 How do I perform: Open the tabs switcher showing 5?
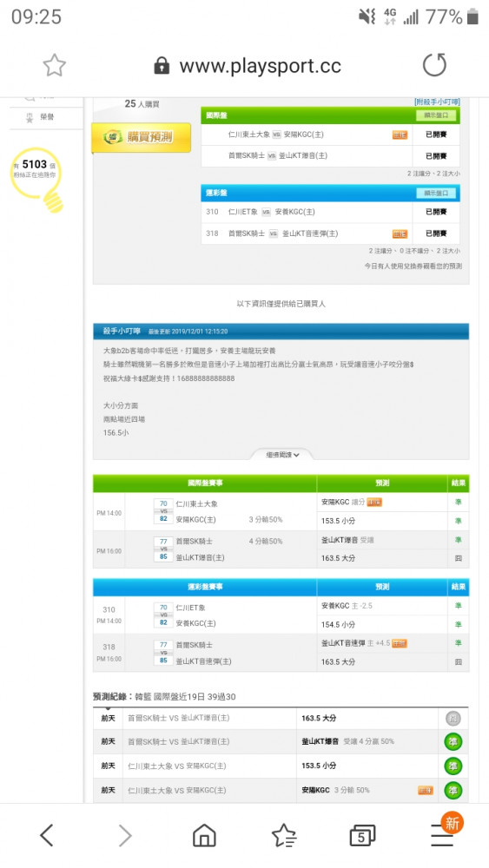coord(362,835)
